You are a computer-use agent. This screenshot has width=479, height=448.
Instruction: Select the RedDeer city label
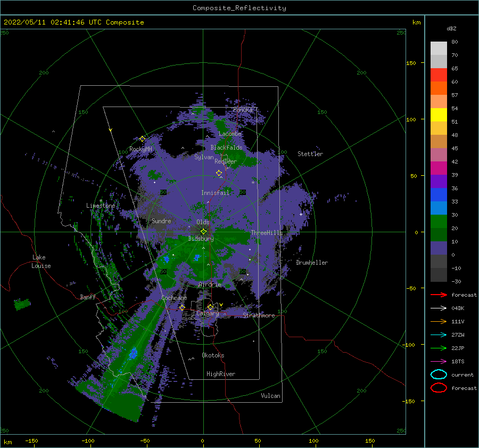click(226, 161)
